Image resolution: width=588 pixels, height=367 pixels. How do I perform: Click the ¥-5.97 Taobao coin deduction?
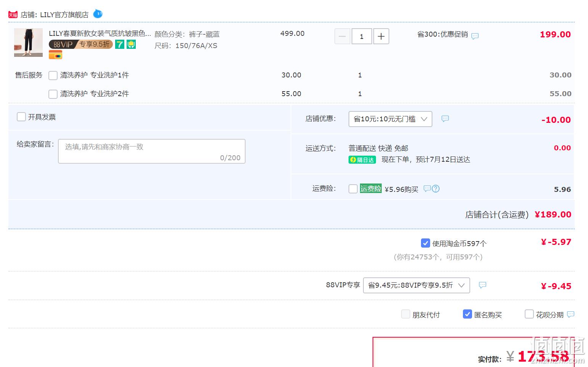tap(556, 242)
